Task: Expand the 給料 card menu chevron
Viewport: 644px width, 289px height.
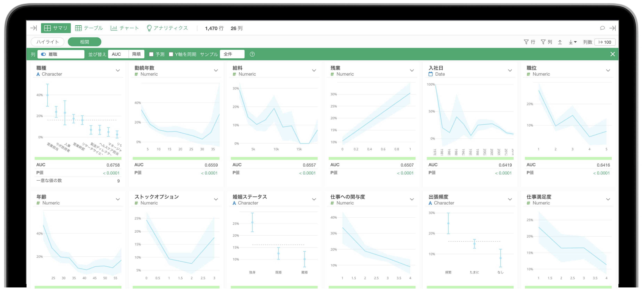Action: [314, 70]
